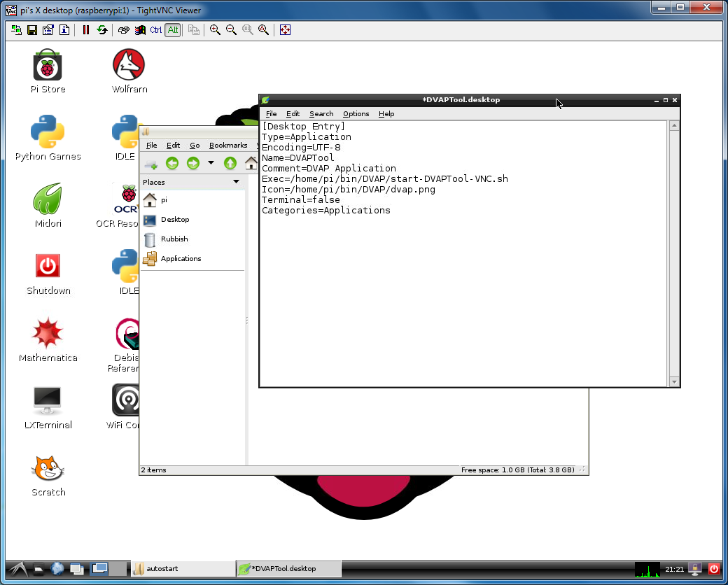Select Scratch cat desktop icon
The width and height of the screenshot is (728, 585).
coord(48,474)
